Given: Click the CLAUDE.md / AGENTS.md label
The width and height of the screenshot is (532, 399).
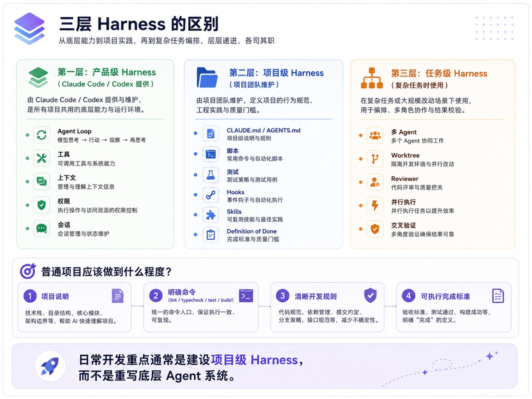Looking at the screenshot, I should tap(264, 130).
